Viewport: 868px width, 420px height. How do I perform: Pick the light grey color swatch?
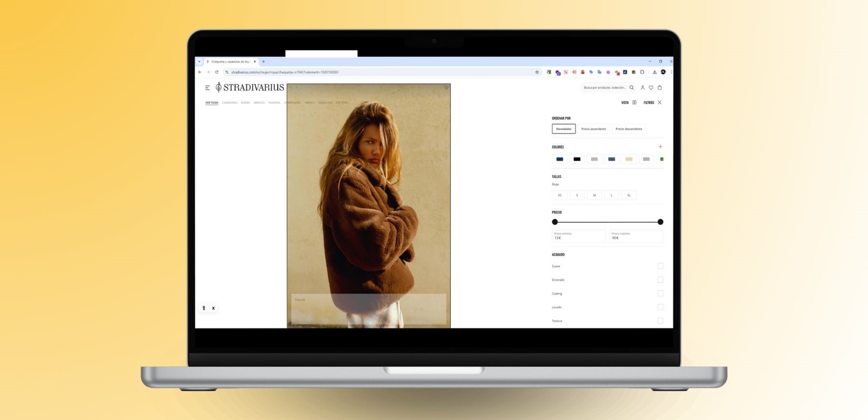[646, 159]
